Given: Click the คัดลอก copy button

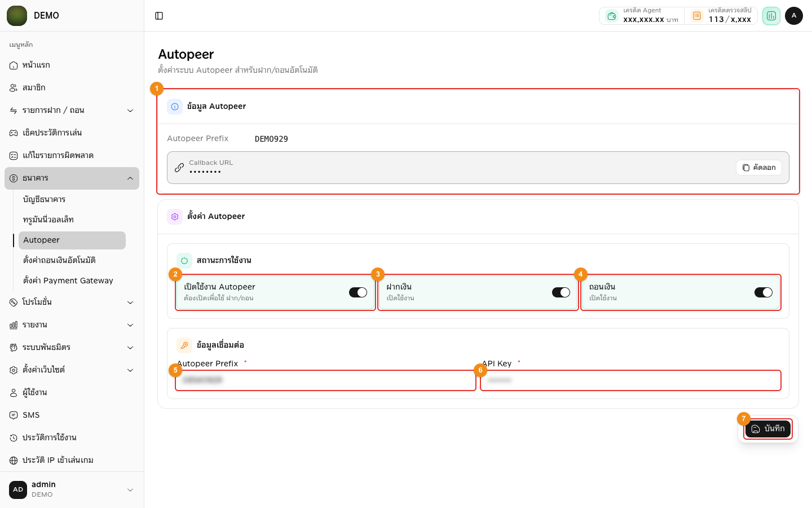Looking at the screenshot, I should pos(759,168).
